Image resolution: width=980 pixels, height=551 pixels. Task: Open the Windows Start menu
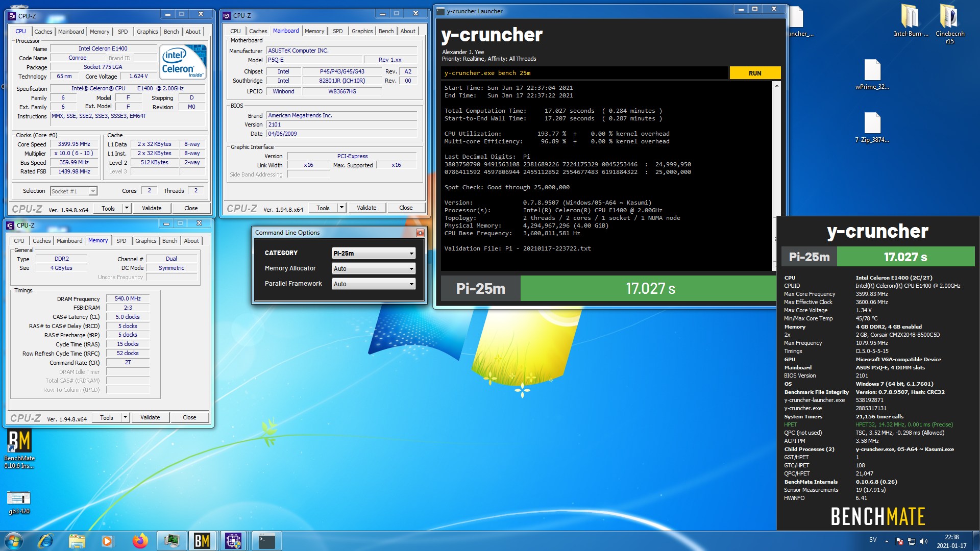point(14,541)
